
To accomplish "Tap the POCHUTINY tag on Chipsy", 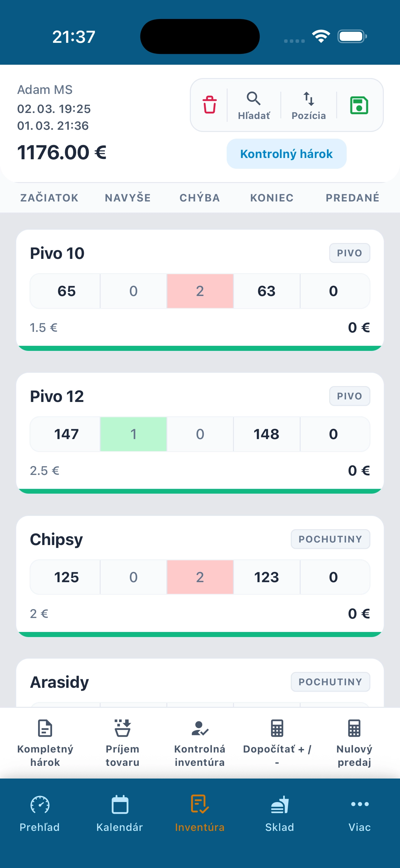I will click(x=330, y=539).
